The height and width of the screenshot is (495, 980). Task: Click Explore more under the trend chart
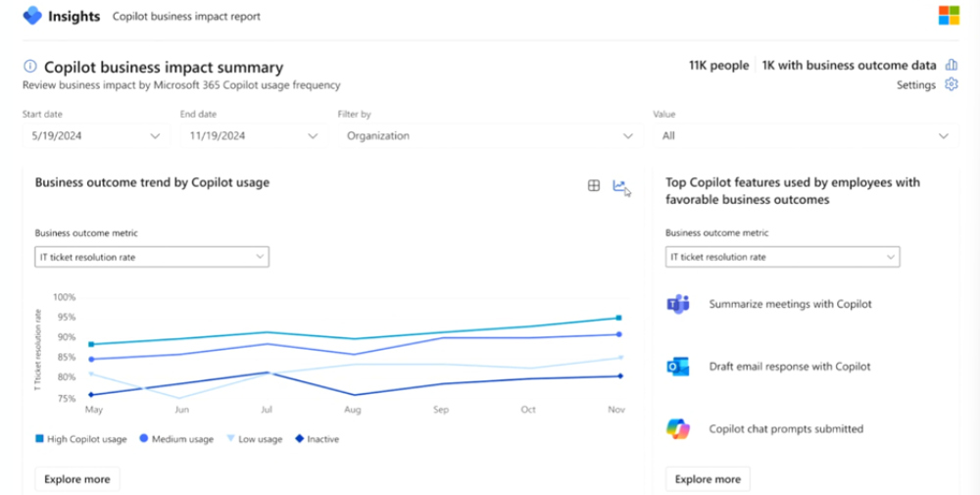click(x=77, y=479)
